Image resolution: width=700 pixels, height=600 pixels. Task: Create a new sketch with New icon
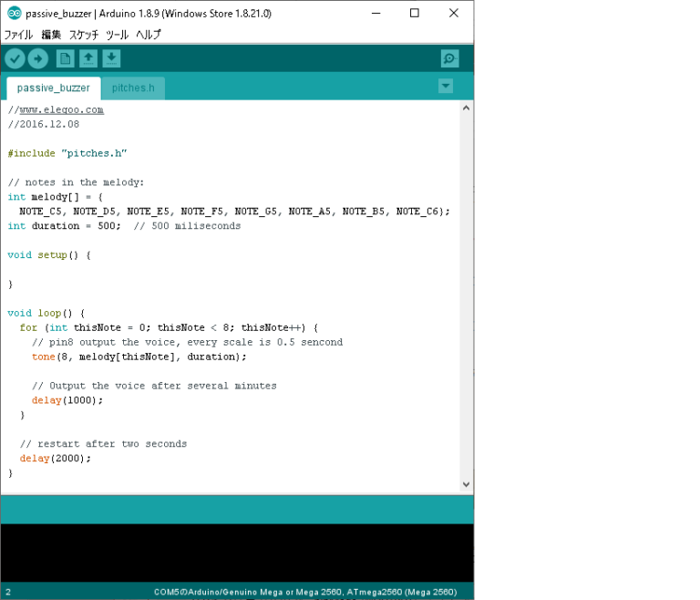[66, 58]
